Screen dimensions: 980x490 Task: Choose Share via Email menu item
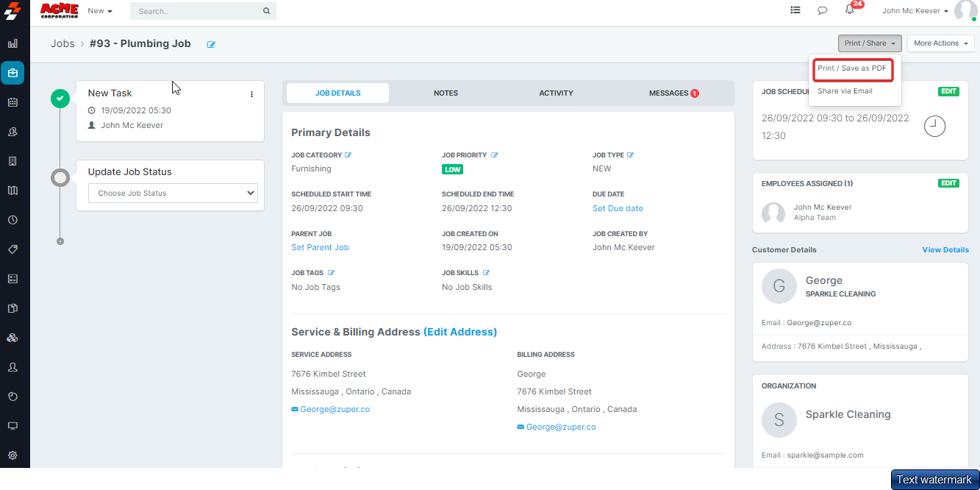tap(845, 91)
